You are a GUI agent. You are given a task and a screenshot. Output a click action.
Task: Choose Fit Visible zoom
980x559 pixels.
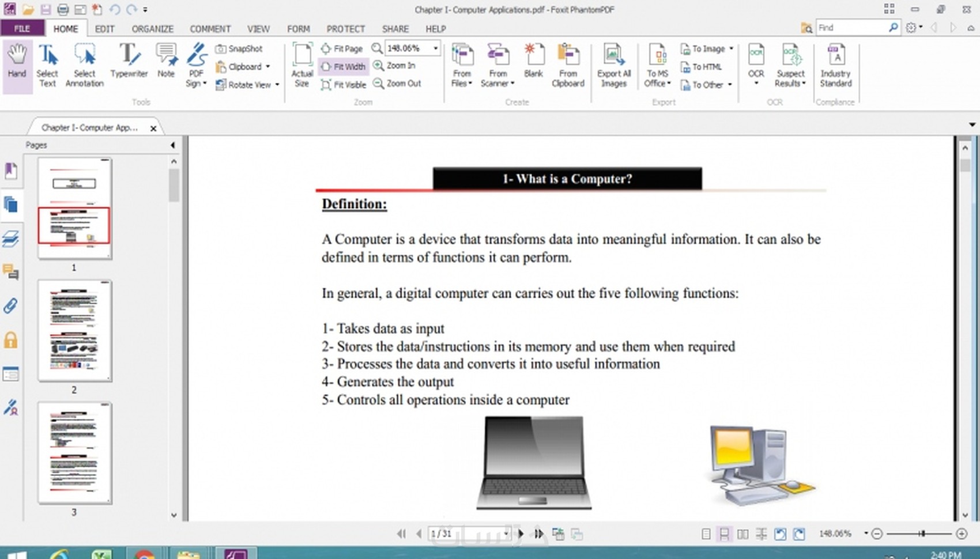[x=344, y=85]
